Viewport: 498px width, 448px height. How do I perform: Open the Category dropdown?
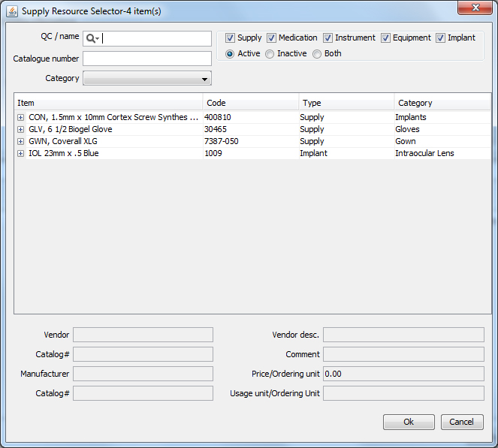point(147,79)
